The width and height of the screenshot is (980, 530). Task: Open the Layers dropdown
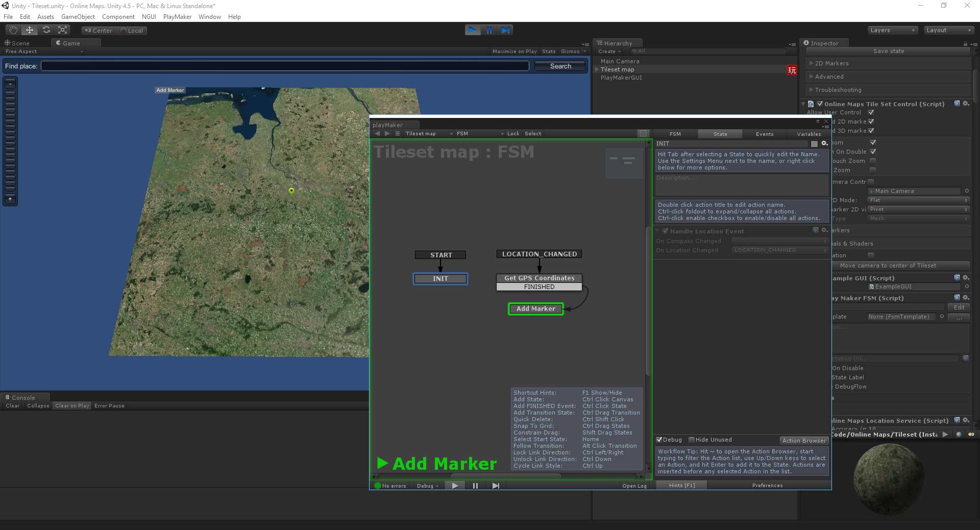coord(893,30)
